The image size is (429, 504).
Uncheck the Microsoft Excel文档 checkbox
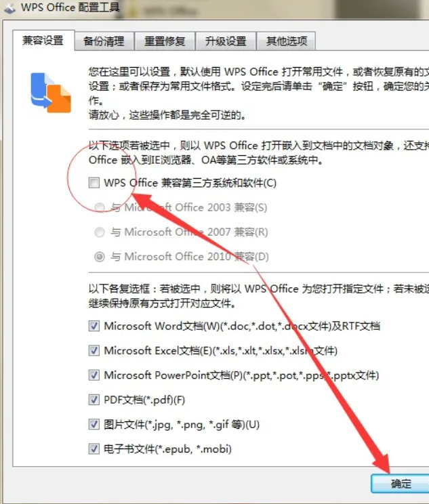94,350
